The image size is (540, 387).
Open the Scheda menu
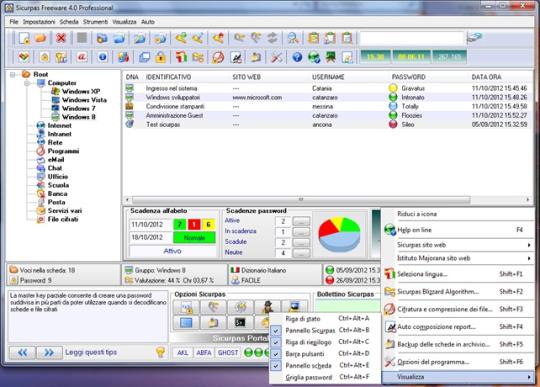(x=69, y=22)
